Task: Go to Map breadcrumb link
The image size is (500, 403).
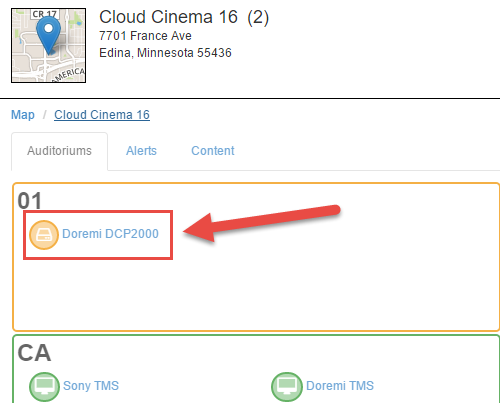Action: 23,115
